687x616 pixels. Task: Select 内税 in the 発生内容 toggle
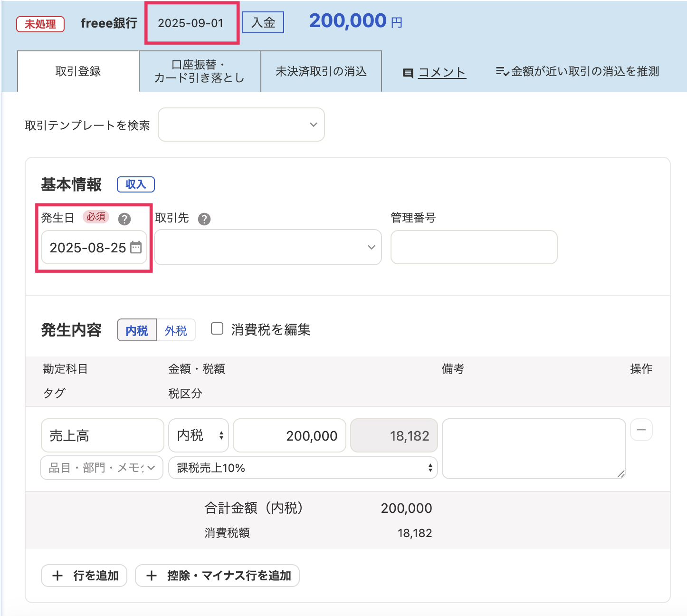point(136,330)
